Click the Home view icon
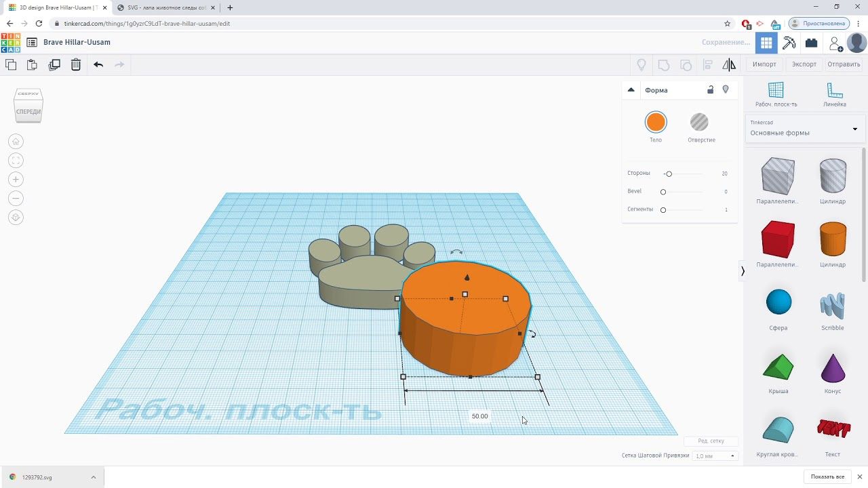 pos(16,141)
